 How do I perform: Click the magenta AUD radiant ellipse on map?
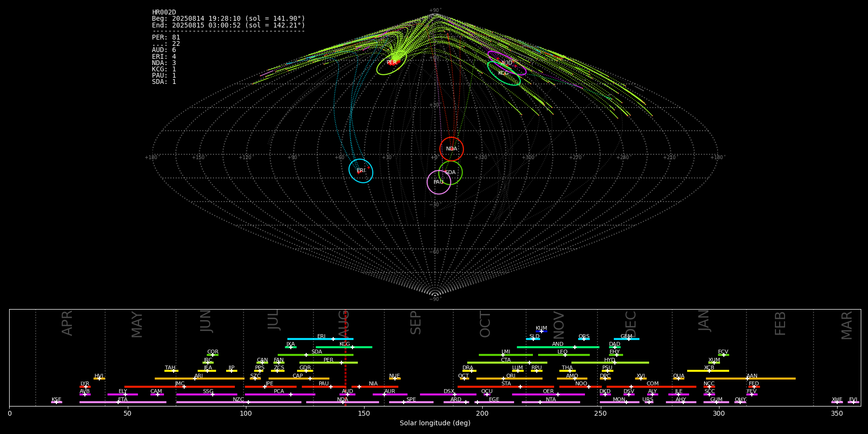pyautogui.click(x=507, y=63)
